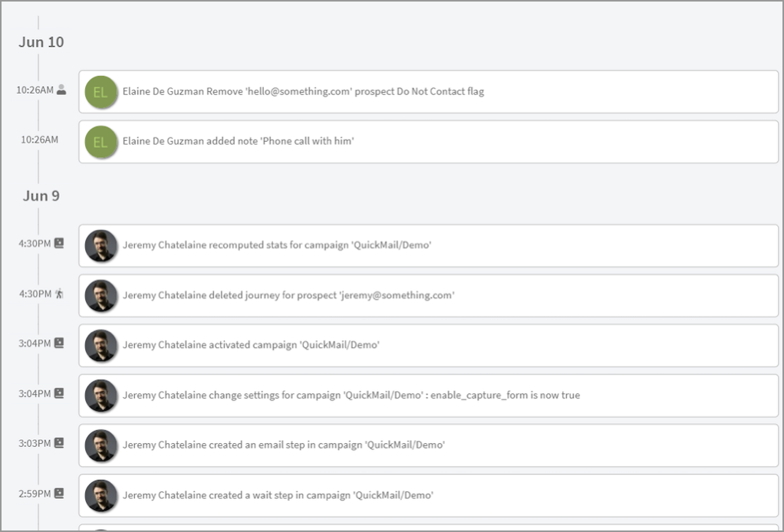This screenshot has width=784, height=532.
Task: Click the green EL avatar on the Do Not Contact entry
Action: [101, 92]
